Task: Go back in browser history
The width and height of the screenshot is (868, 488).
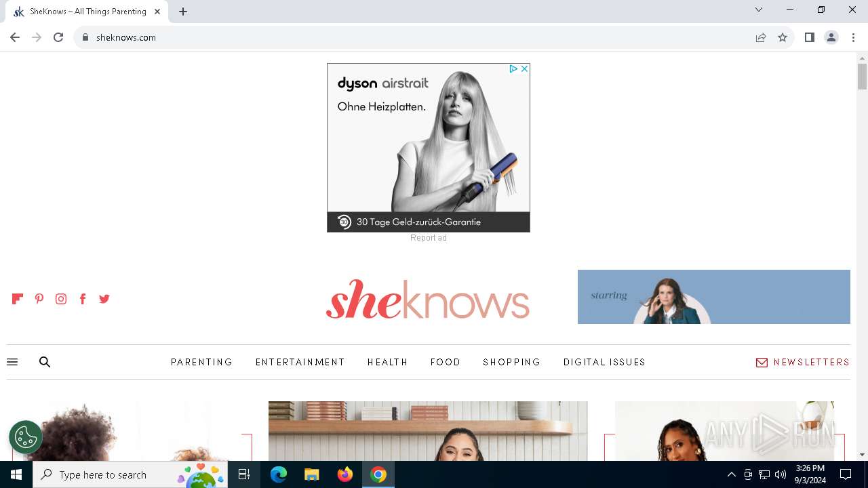Action: [15, 37]
